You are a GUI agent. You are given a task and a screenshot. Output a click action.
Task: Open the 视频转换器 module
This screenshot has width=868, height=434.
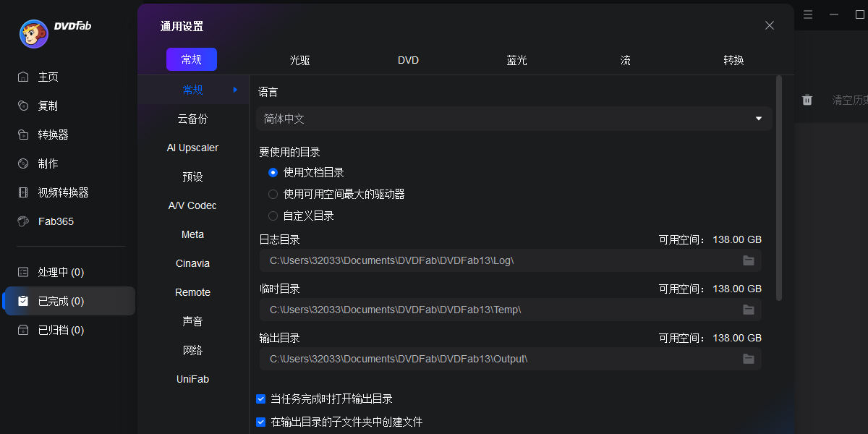tap(22, 192)
